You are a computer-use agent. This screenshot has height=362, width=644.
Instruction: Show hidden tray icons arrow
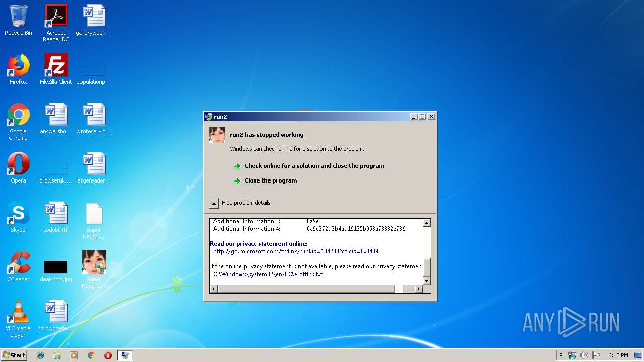pos(561,355)
